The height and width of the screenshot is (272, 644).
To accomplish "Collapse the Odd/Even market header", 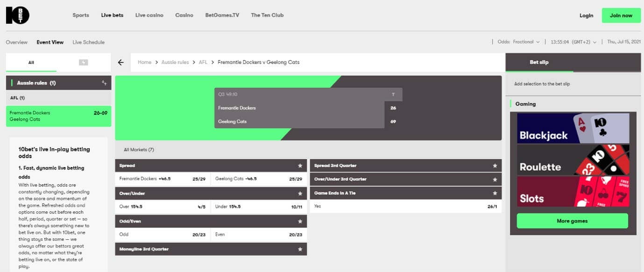I will click(x=211, y=221).
